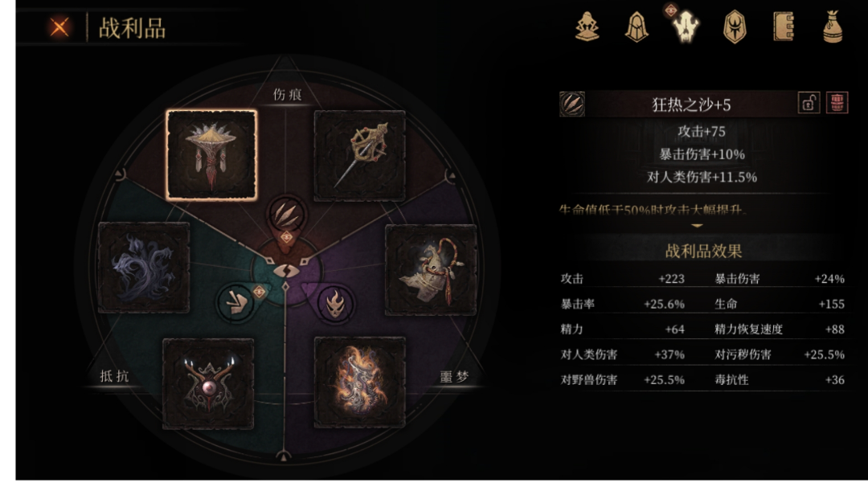Image resolution: width=868 pixels, height=487 pixels.
Task: Select the 抵抗 section label
Action: pyautogui.click(x=115, y=376)
